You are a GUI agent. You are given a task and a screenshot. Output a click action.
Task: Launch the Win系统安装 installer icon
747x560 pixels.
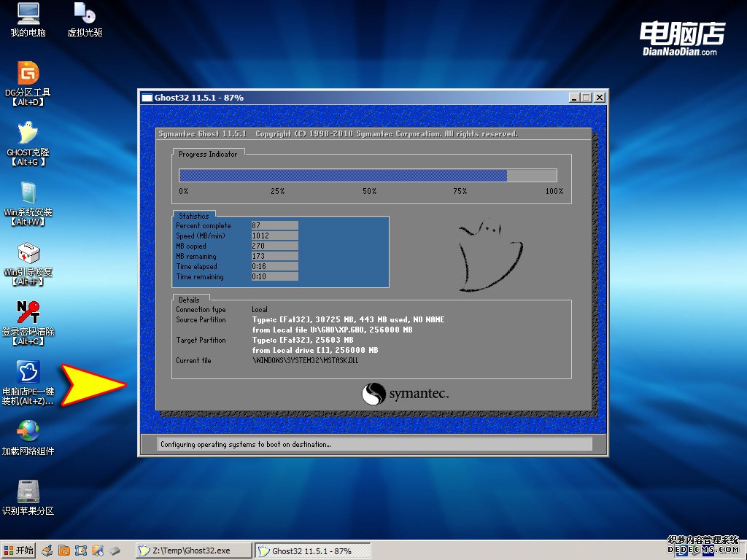(x=28, y=193)
